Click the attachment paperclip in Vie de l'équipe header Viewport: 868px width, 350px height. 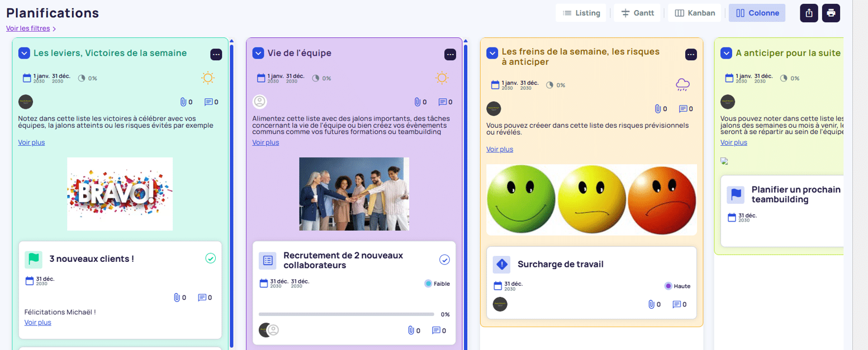pos(416,102)
